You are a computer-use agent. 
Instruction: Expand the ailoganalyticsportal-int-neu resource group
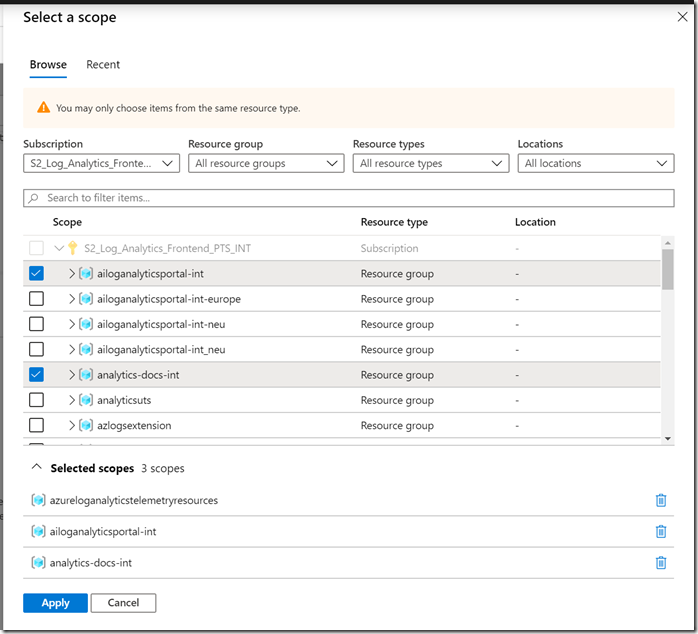pyautogui.click(x=72, y=324)
